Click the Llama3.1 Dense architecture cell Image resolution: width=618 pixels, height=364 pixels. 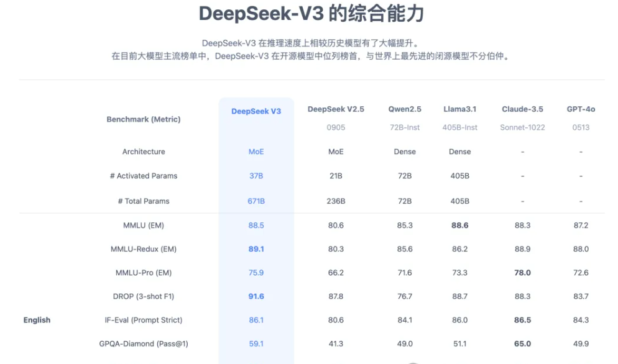click(460, 152)
